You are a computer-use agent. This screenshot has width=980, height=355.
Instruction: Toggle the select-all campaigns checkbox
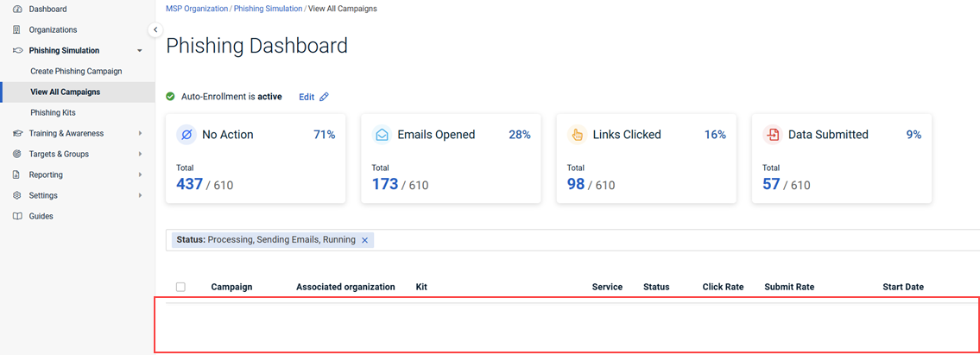click(180, 287)
